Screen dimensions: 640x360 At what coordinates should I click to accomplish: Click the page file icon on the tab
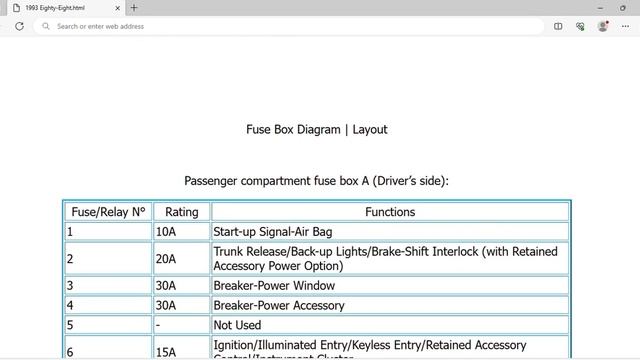pyautogui.click(x=16, y=8)
